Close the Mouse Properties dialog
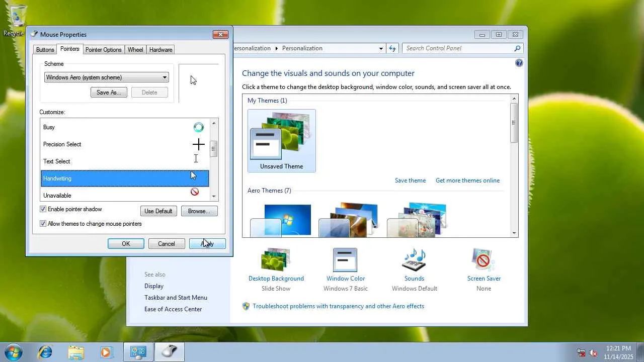This screenshot has height=362, width=644. (x=220, y=34)
